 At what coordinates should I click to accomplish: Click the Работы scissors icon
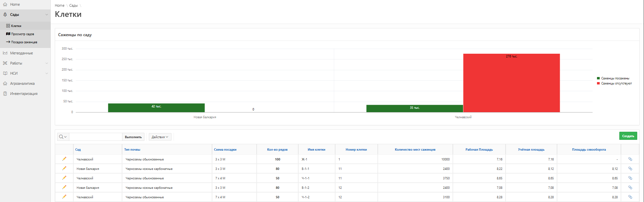point(5,63)
